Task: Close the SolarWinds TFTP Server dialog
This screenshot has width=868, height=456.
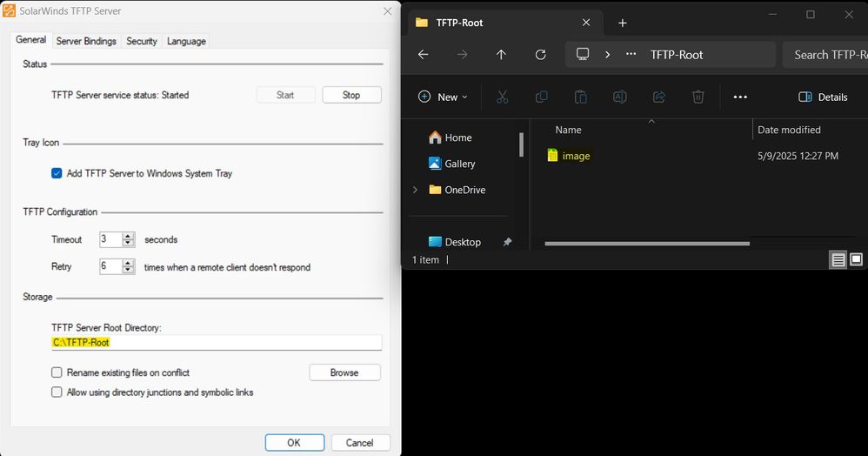Action: coord(388,11)
